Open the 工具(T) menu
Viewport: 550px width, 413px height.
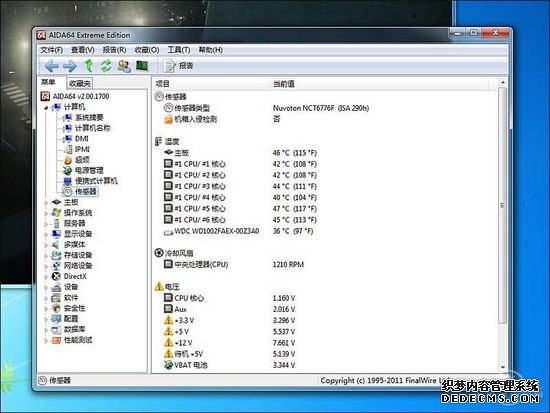(179, 50)
